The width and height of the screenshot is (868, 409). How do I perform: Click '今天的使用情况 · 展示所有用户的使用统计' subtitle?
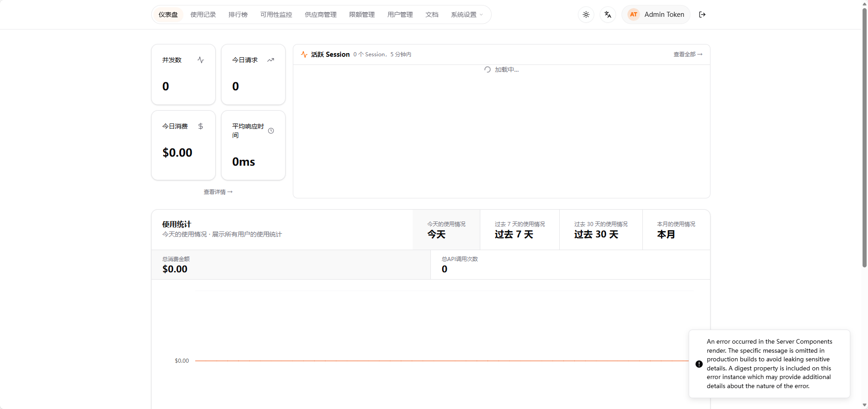click(222, 234)
